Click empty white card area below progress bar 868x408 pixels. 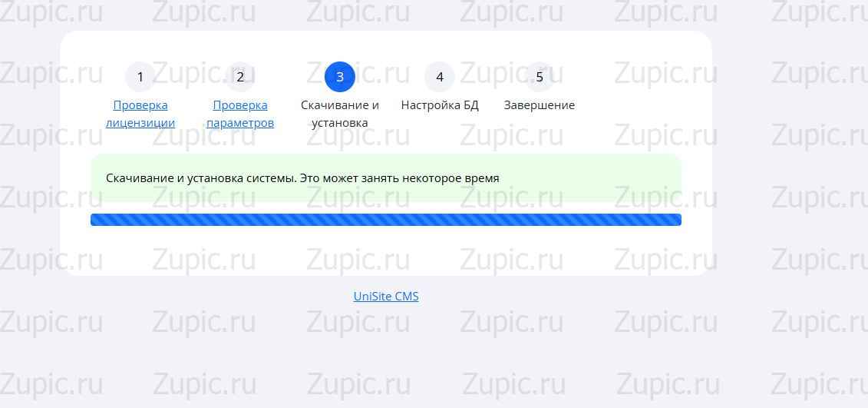pyautogui.click(x=386, y=251)
